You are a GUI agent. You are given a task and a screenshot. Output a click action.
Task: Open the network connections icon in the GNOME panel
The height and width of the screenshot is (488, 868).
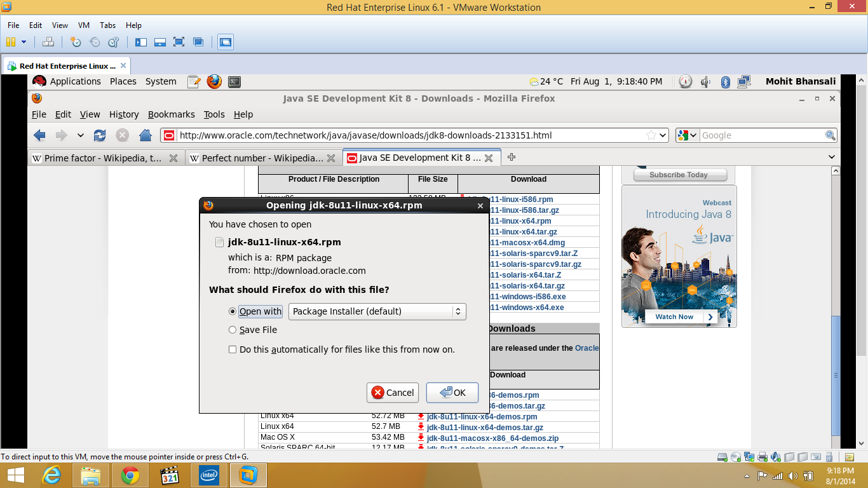pyautogui.click(x=744, y=81)
